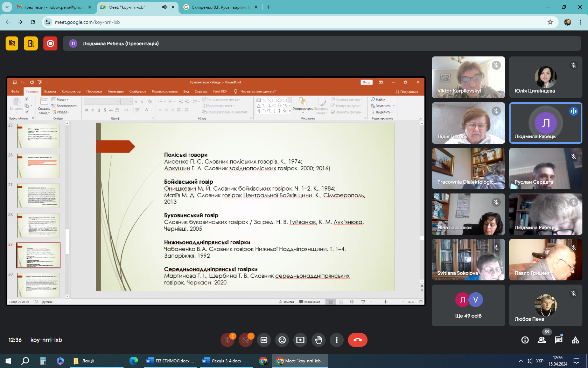The width and height of the screenshot is (588, 368).
Task: Show hidden system tray icons
Action: coord(521,361)
